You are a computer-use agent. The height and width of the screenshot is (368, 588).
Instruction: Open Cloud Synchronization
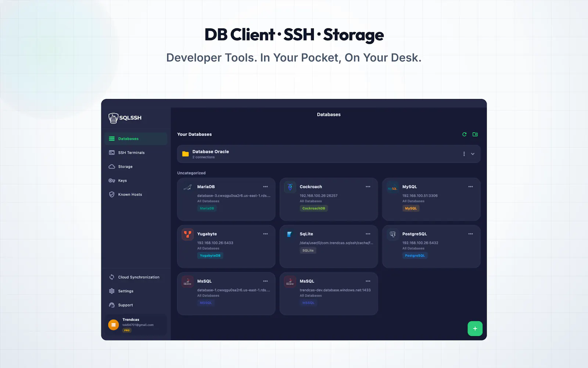point(136,277)
